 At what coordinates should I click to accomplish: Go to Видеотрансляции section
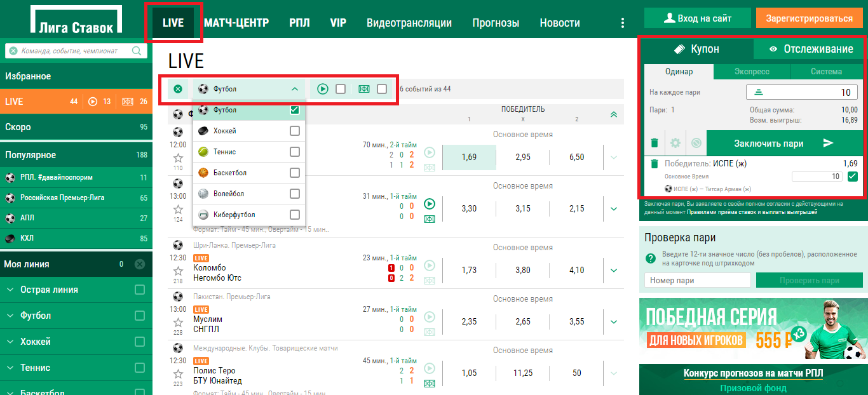point(409,23)
